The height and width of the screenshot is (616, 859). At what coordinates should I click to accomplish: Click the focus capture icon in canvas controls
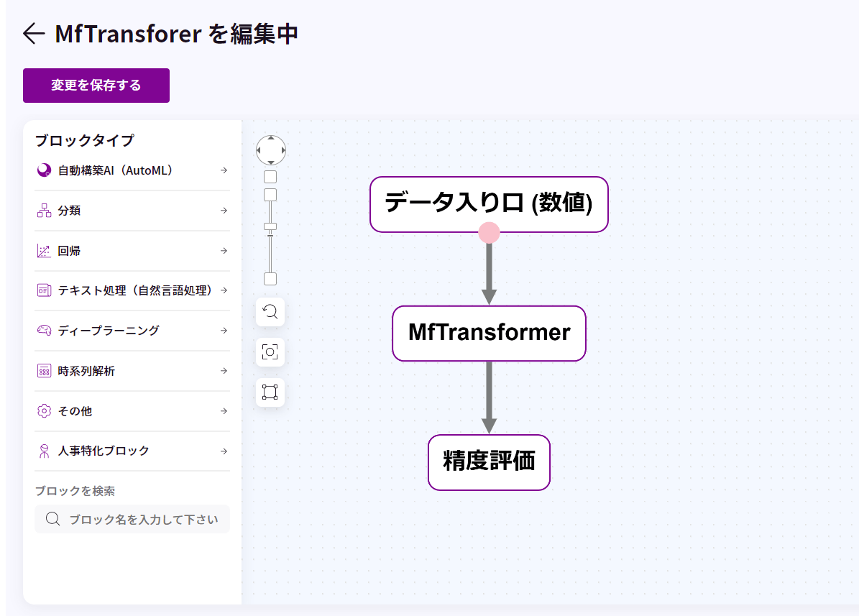[x=270, y=351]
